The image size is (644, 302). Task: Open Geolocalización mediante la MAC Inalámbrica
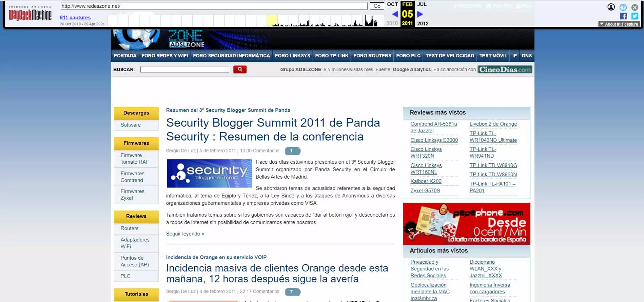[x=430, y=292]
